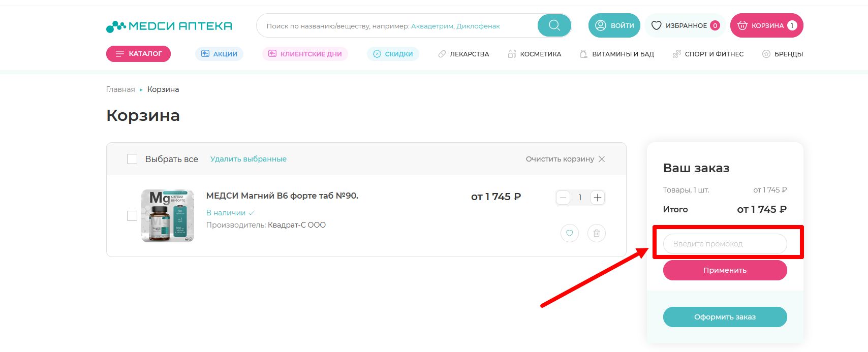Click the X icon to clear cart
Screen dimensions: 868x352
click(602, 159)
